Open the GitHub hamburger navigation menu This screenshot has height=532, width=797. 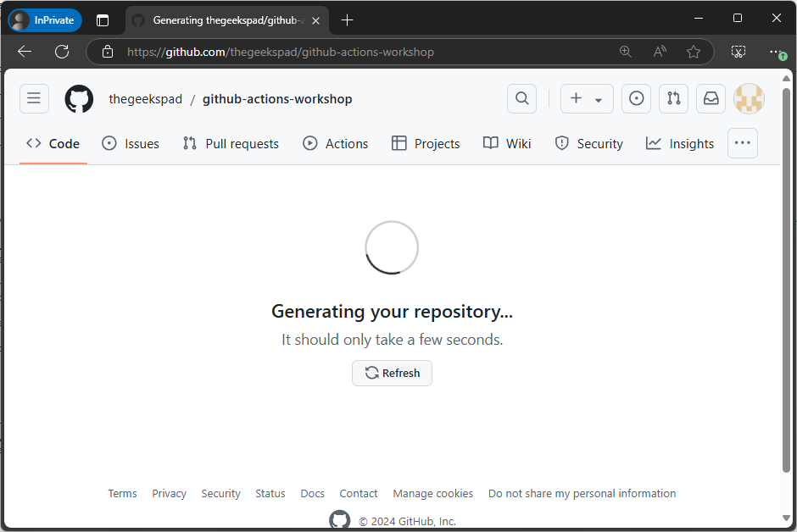34,98
